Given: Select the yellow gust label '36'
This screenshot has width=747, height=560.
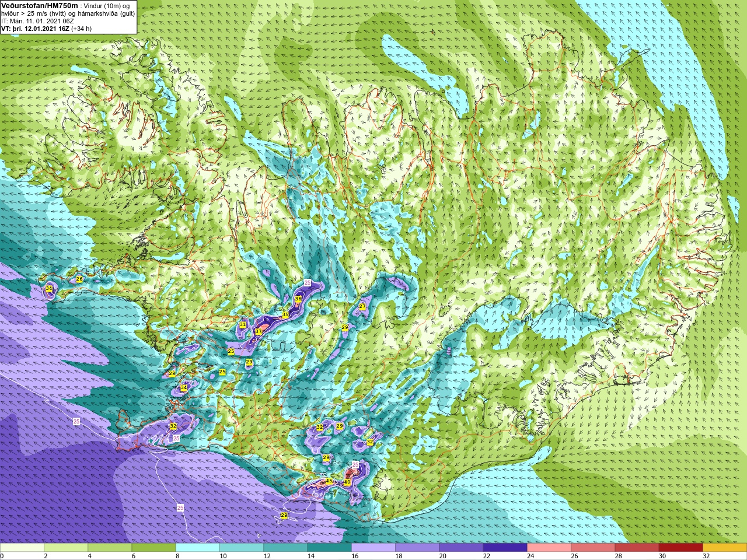Looking at the screenshot, I should point(298,299).
